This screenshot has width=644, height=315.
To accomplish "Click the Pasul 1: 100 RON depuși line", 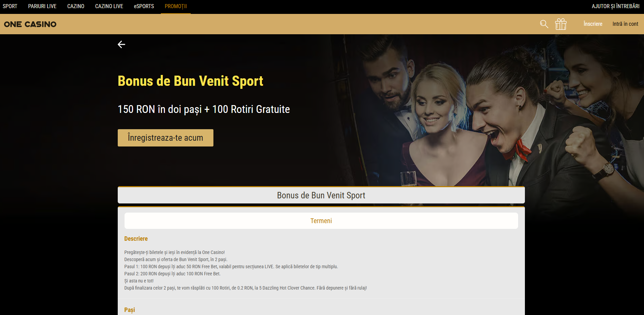I will coord(231,267).
